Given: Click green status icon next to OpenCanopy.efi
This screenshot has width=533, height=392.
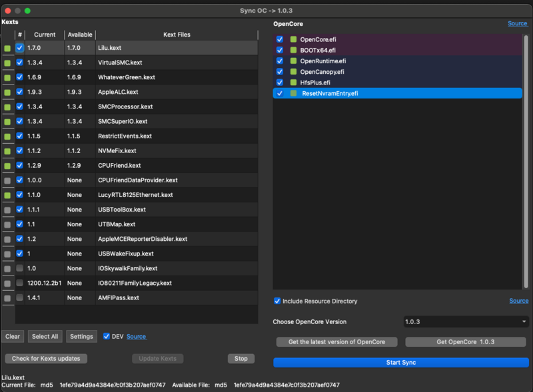Looking at the screenshot, I should click(293, 72).
